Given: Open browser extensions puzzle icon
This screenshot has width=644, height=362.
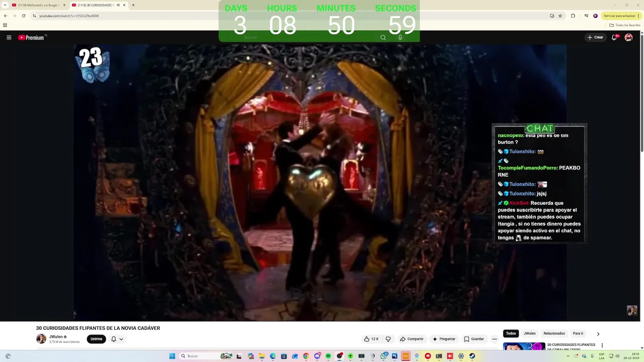Looking at the screenshot, I should 573,16.
